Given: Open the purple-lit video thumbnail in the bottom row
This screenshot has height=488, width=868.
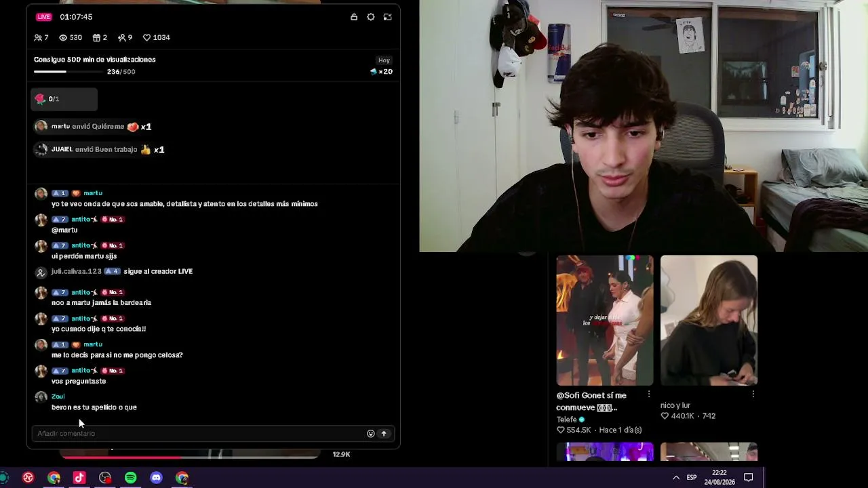Looking at the screenshot, I should 605,451.
